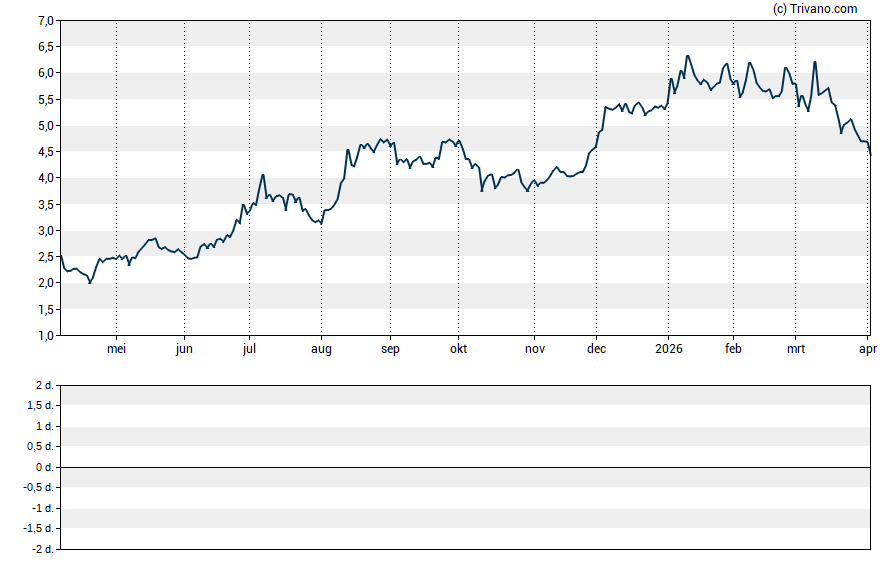Click the 'dec' month label
Image resolution: width=888 pixels, height=565 pixels.
click(596, 349)
